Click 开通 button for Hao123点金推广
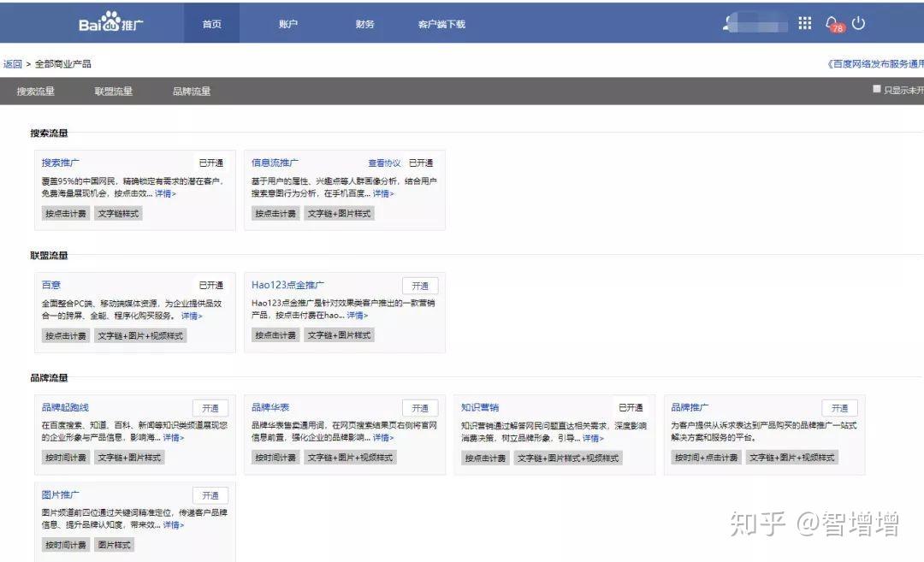Image resolution: width=924 pixels, height=562 pixels. click(x=420, y=286)
